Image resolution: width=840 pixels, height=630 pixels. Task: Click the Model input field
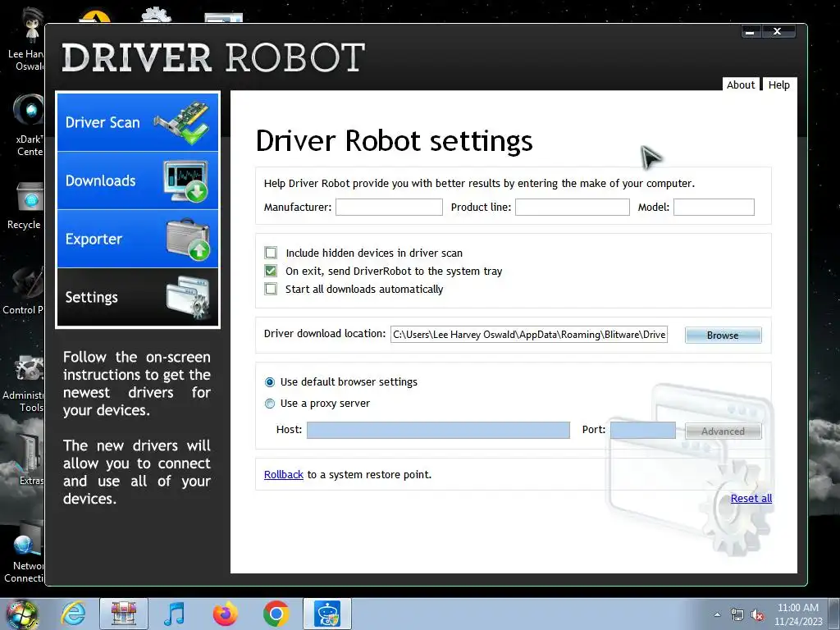click(714, 208)
